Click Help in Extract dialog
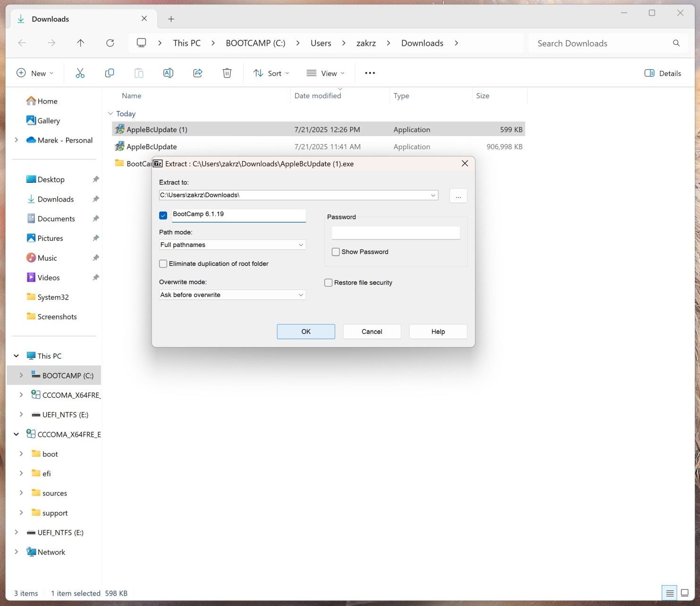The height and width of the screenshot is (606, 700). click(438, 332)
